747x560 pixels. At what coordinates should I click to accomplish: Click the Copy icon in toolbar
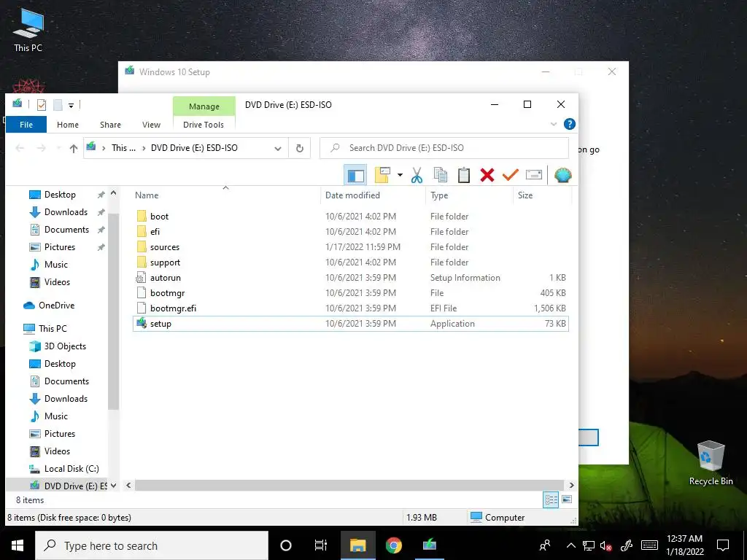coord(440,175)
